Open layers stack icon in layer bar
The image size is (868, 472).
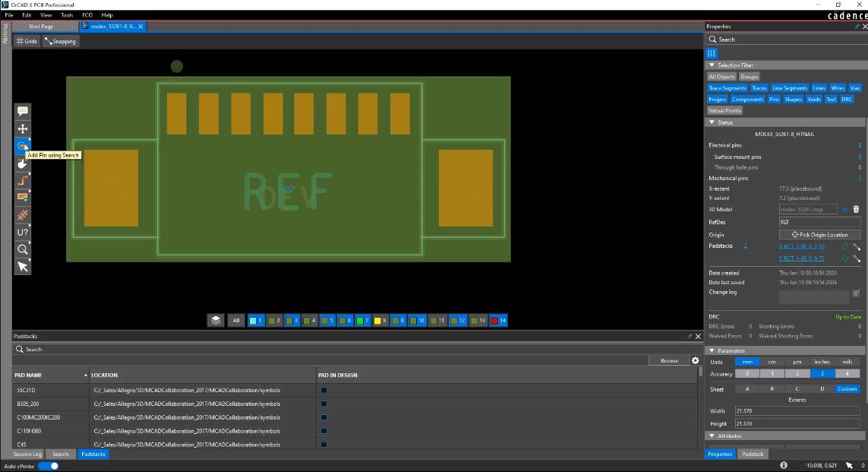[x=216, y=321]
